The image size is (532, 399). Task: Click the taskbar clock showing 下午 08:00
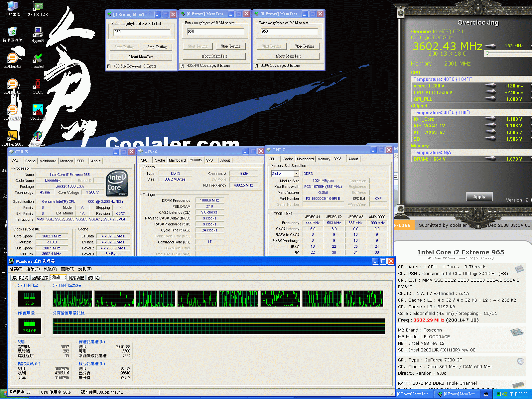[x=518, y=394]
